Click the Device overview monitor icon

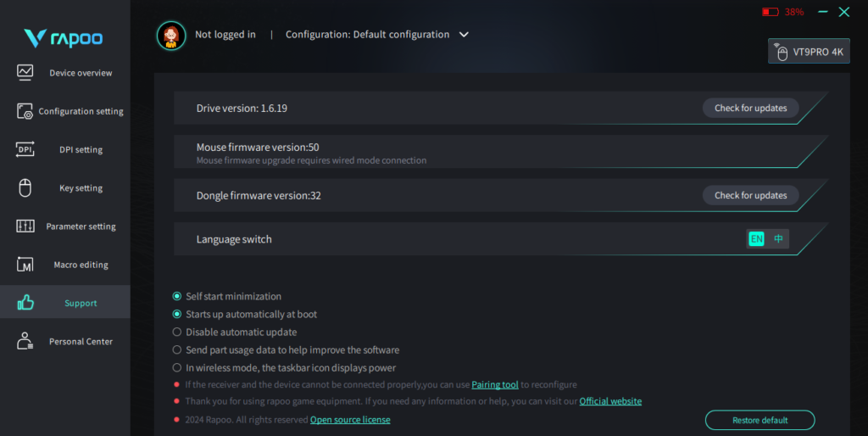(x=25, y=72)
